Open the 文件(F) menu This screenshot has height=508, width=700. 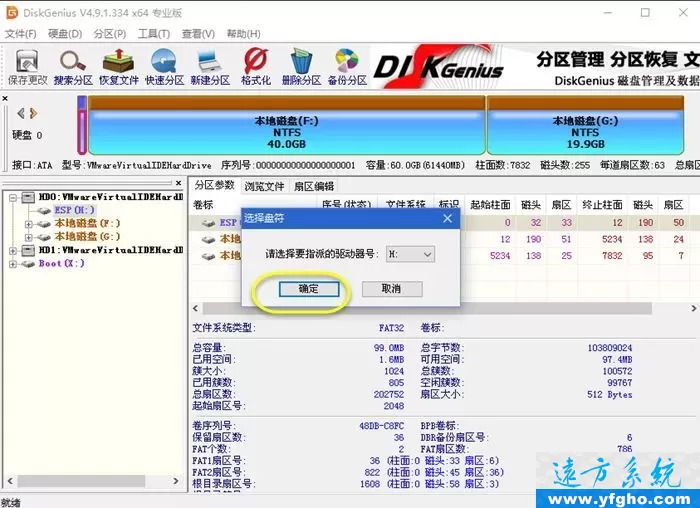click(21, 34)
